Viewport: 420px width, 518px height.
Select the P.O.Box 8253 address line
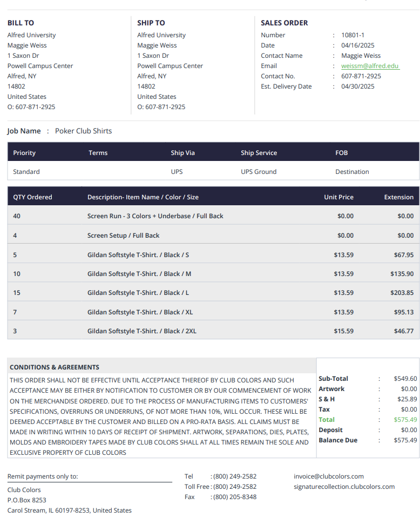click(27, 500)
